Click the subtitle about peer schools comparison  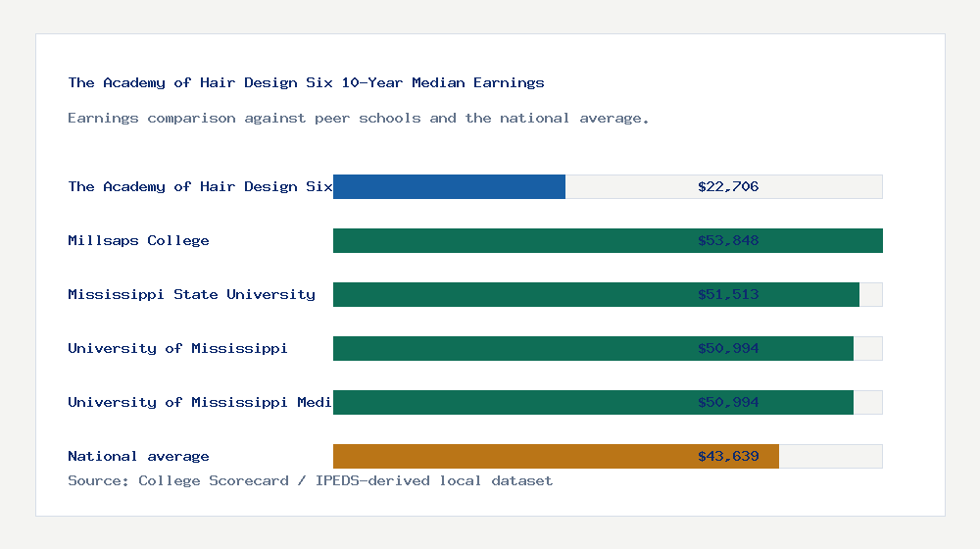pyautogui.click(x=358, y=119)
